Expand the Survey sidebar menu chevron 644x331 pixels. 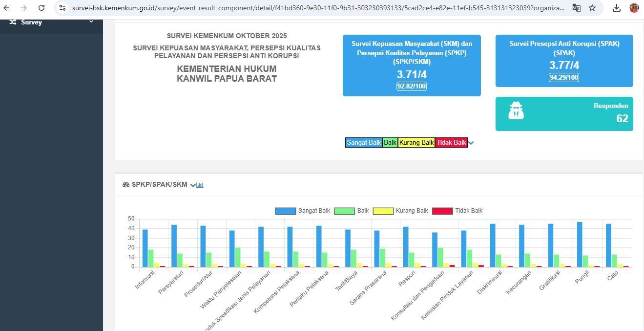91,22
